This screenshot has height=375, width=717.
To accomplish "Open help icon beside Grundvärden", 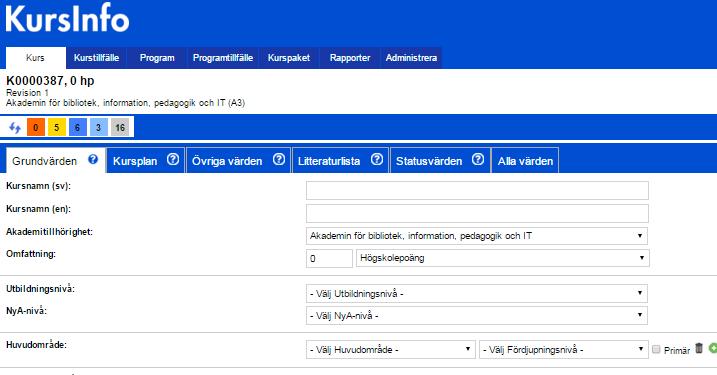I will click(93, 159).
